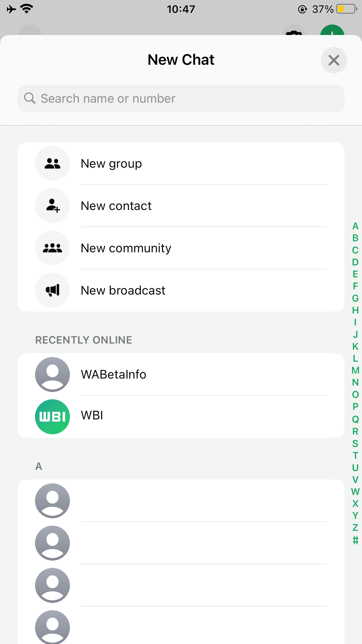This screenshot has width=362, height=644.
Task: Jump to letter A in index
Action: [355, 226]
